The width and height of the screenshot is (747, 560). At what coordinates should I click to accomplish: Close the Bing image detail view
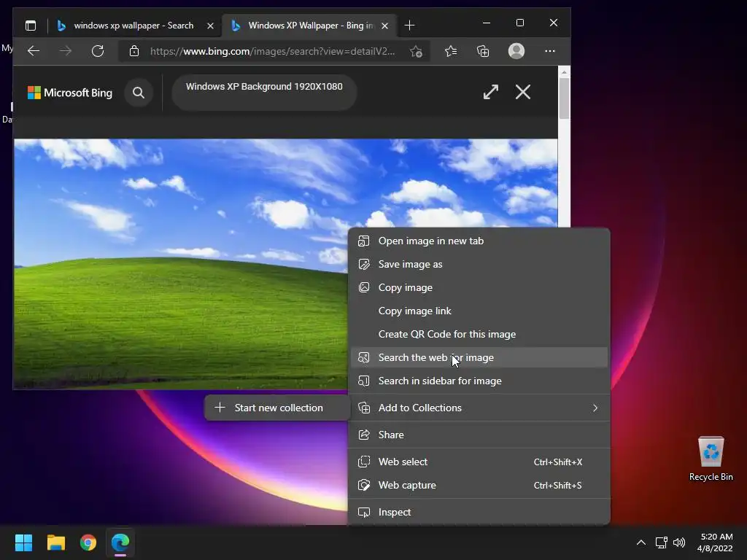pos(522,92)
